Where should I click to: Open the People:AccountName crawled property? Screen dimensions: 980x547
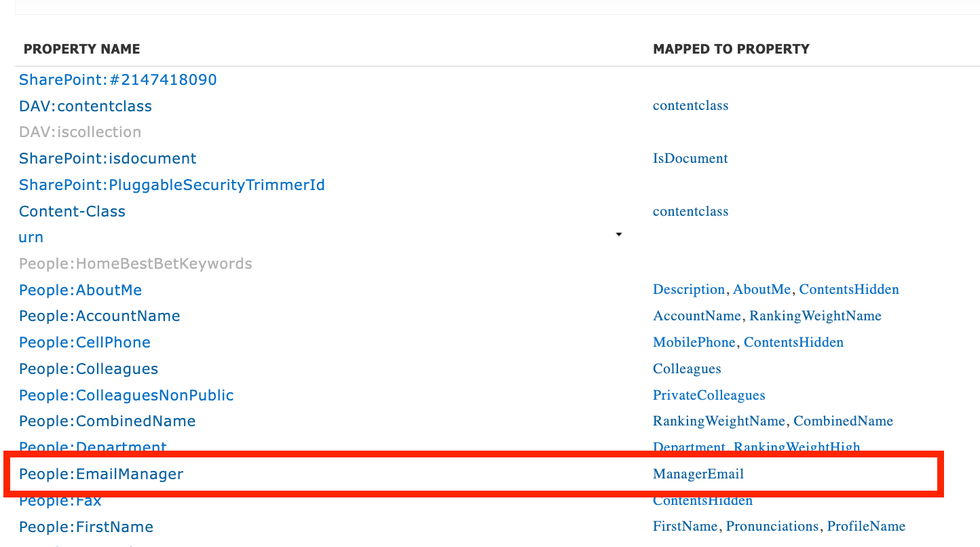point(100,316)
